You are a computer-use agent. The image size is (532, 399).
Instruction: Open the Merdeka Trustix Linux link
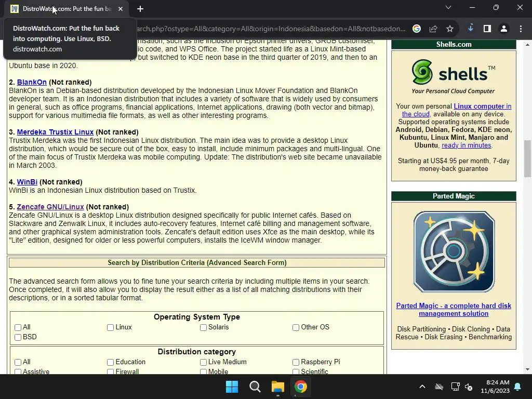coord(55,132)
